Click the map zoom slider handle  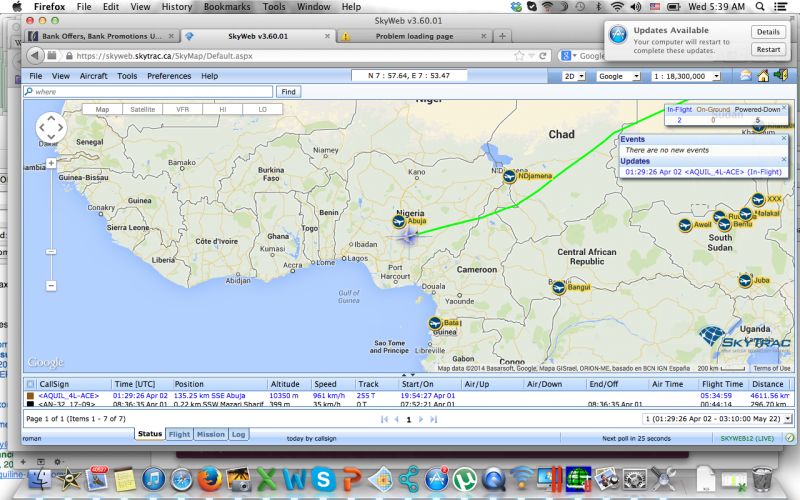point(51,252)
